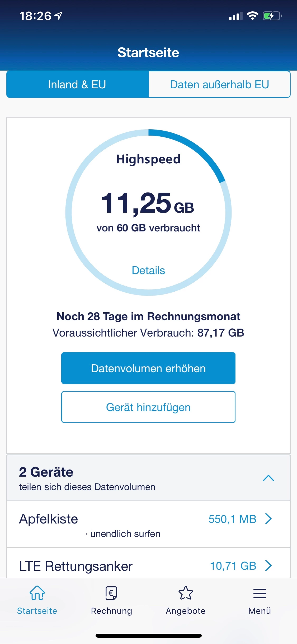
Task: Tap the Wi-Fi status icon
Action: (x=252, y=16)
